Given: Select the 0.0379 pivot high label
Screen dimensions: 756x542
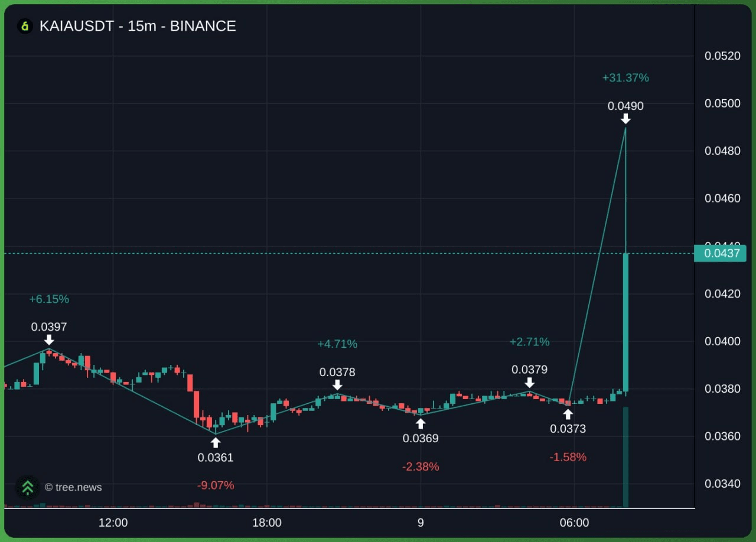Looking at the screenshot, I should [x=529, y=370].
